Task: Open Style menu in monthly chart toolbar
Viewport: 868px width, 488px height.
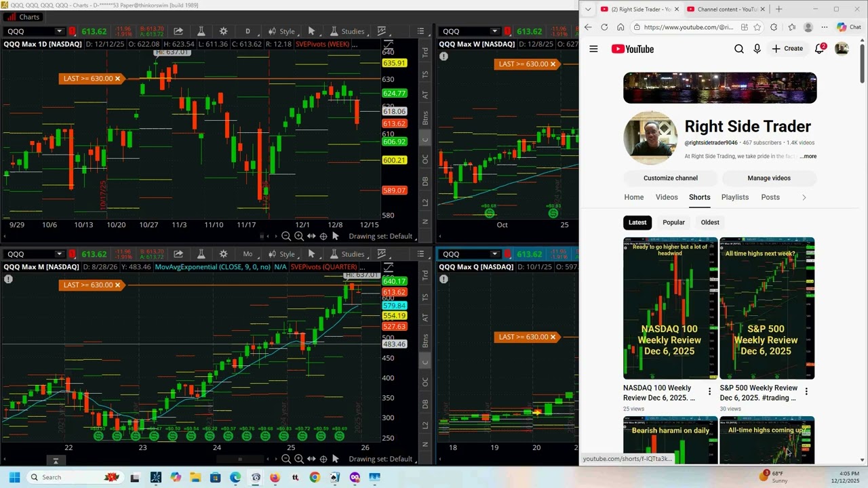Action: pos(281,254)
